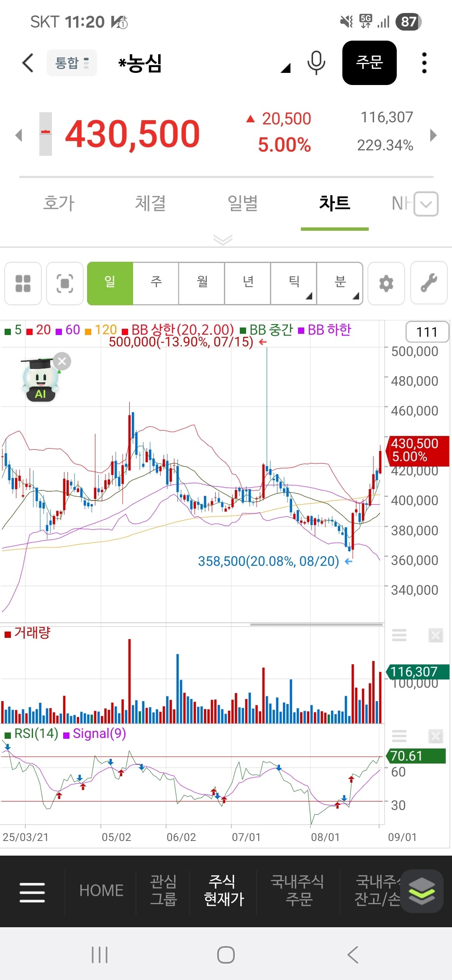Select the 일 daily period
452x980 pixels.
tap(110, 284)
